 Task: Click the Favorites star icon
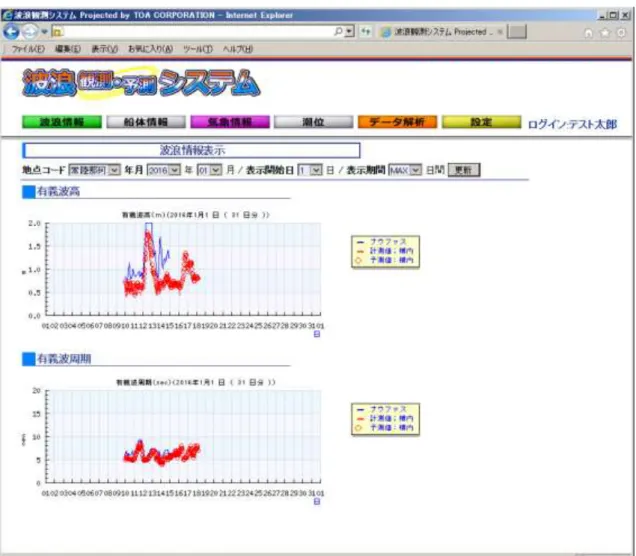[605, 33]
